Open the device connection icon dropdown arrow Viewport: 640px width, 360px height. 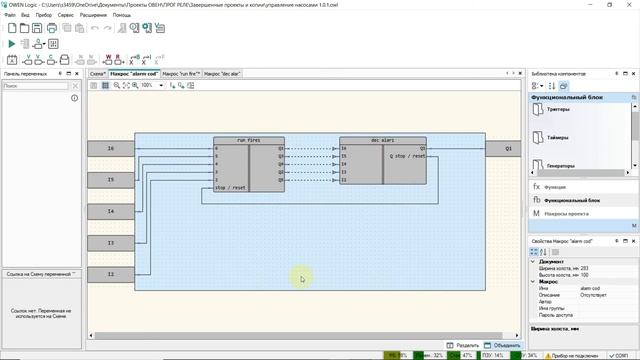click(44, 44)
